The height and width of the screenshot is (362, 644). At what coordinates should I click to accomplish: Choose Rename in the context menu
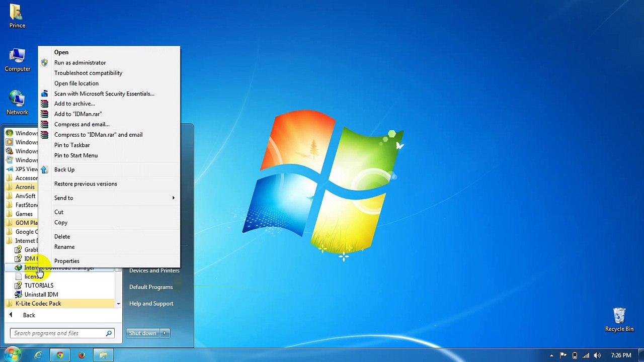click(109, 247)
